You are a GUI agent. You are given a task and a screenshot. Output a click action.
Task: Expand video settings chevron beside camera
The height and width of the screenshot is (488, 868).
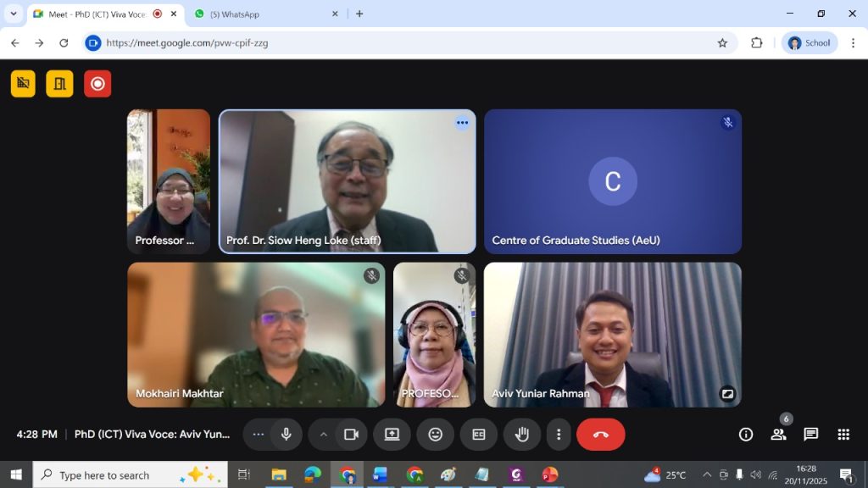tap(323, 435)
